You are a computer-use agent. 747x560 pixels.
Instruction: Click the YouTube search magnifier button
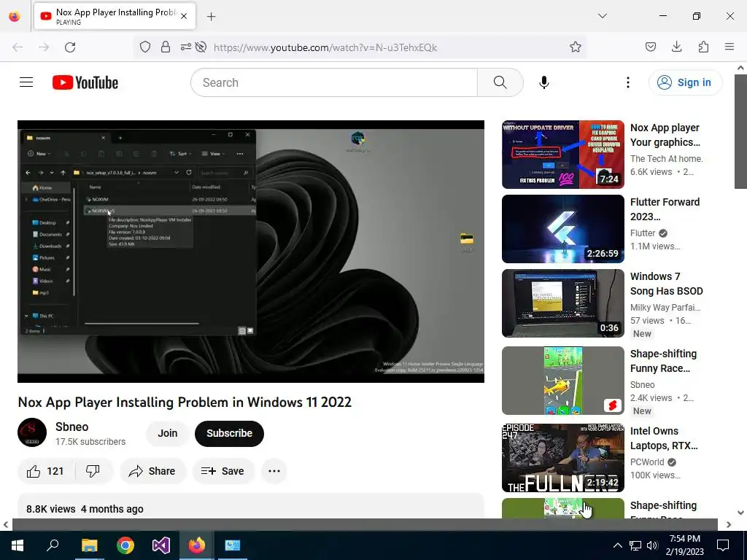tap(500, 82)
